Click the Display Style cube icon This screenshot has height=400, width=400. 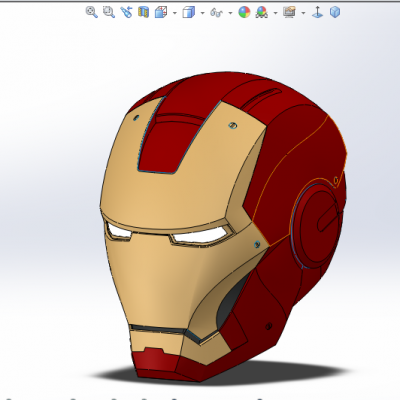pyautogui.click(x=189, y=12)
